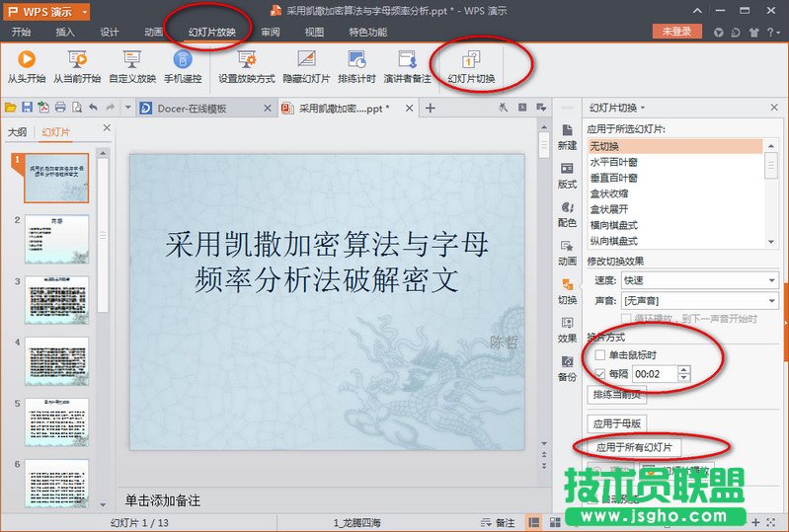Click 单击添加备注 notes area

pyautogui.click(x=163, y=500)
